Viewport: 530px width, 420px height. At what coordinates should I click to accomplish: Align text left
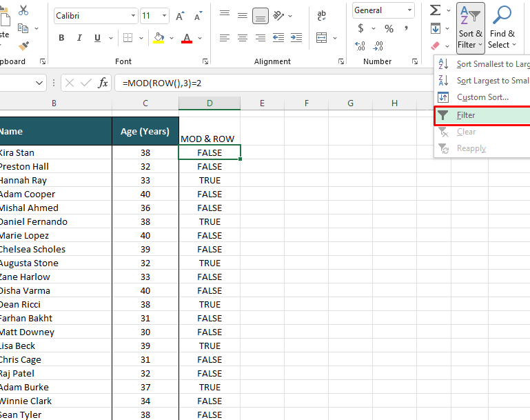(225, 38)
